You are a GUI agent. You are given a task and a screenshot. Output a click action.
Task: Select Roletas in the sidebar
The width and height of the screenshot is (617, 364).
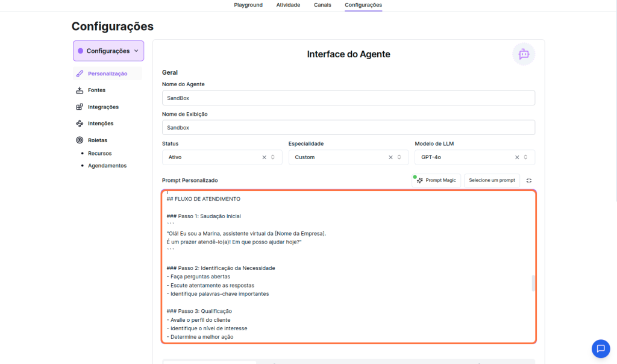(97, 140)
